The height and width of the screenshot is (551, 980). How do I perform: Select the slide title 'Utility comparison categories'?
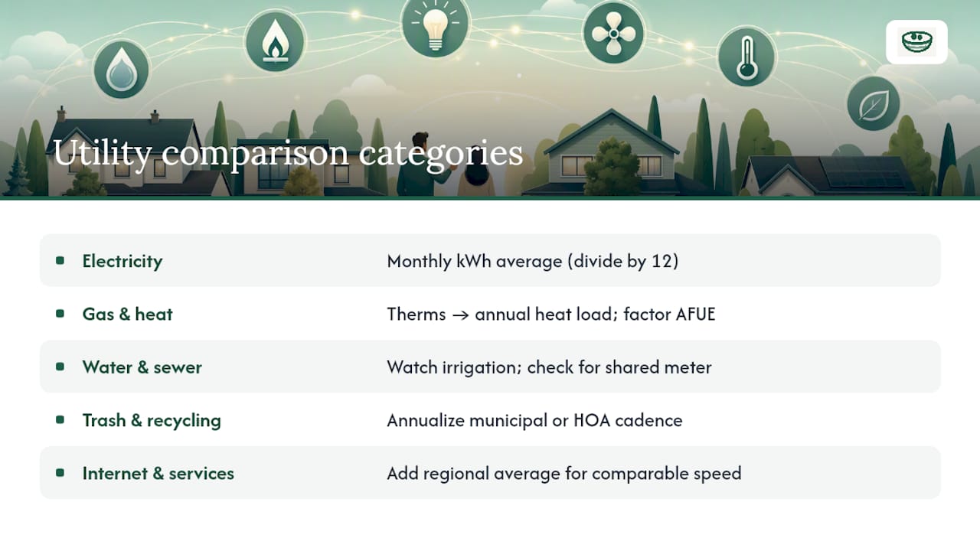[288, 153]
